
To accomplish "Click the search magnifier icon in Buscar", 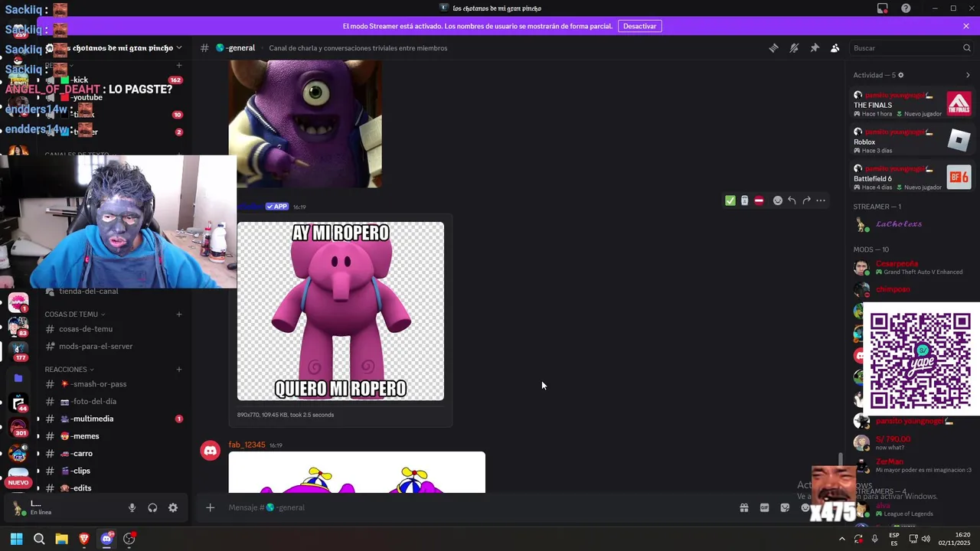I will tap(966, 47).
